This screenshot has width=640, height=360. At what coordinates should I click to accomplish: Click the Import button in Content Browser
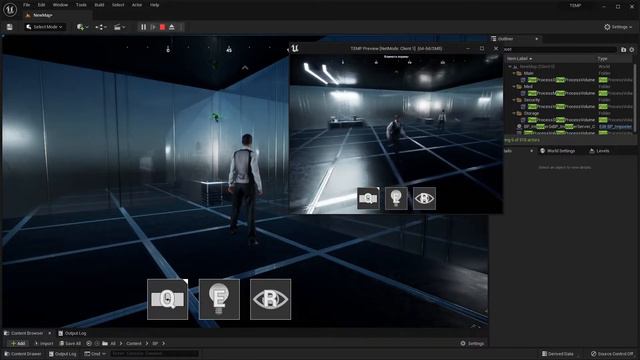point(44,343)
